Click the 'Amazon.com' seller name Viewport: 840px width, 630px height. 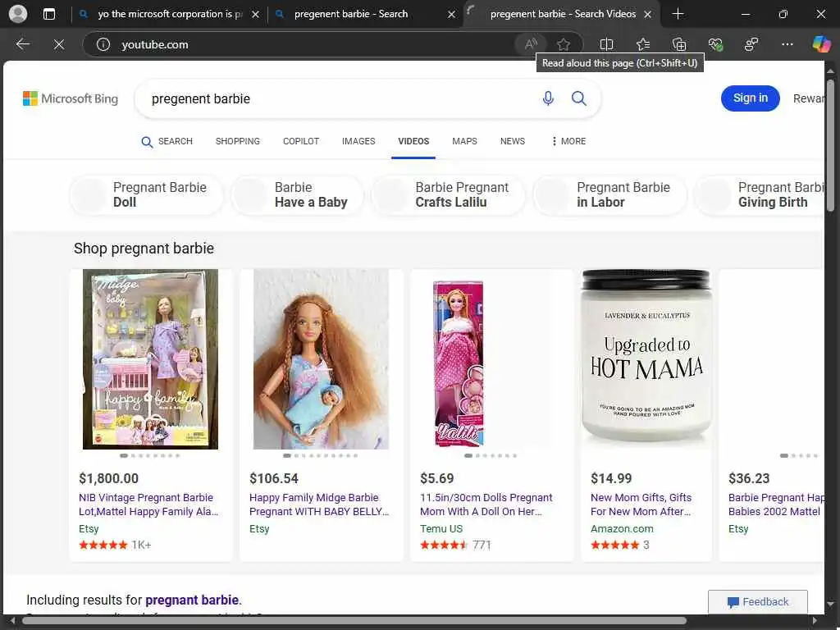pyautogui.click(x=622, y=529)
